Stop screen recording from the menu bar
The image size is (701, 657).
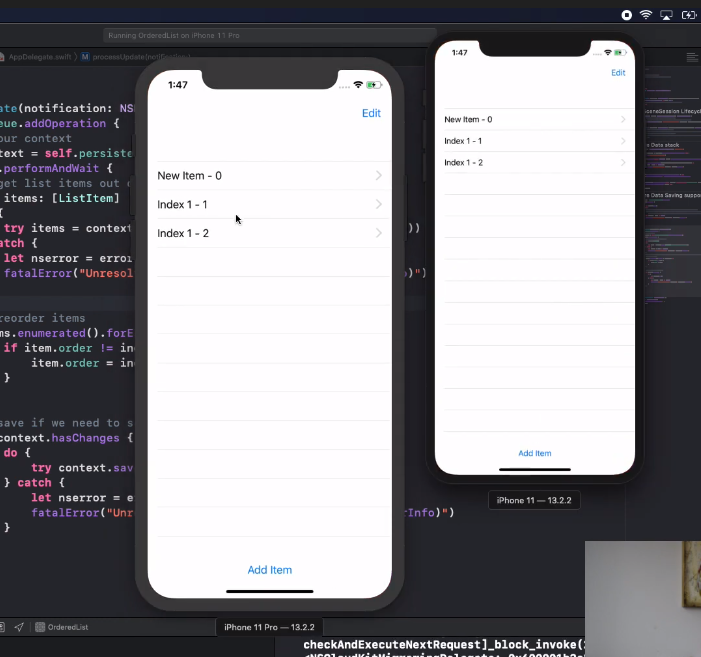tap(627, 15)
